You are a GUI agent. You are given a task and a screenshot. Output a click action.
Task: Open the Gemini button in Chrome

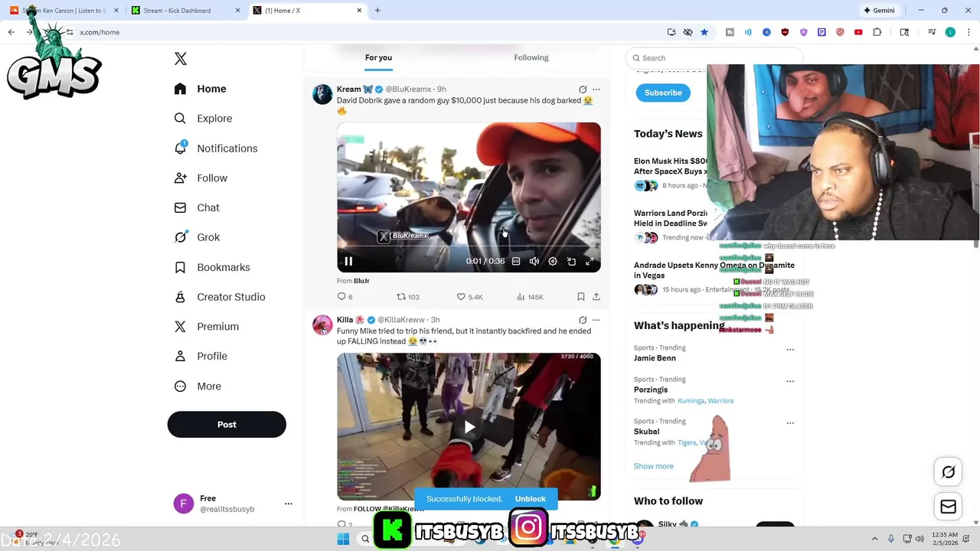(879, 11)
